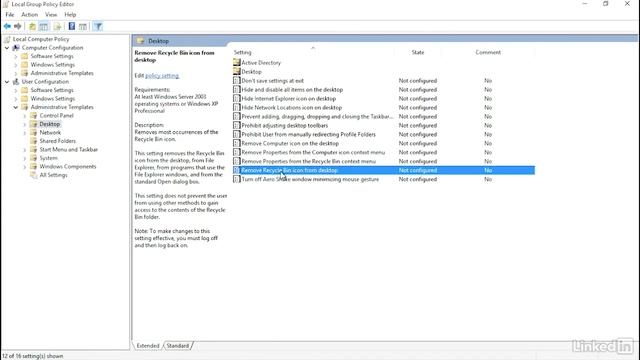The height and width of the screenshot is (360, 640).
Task: Open the Help menu
Action: (x=70, y=15)
